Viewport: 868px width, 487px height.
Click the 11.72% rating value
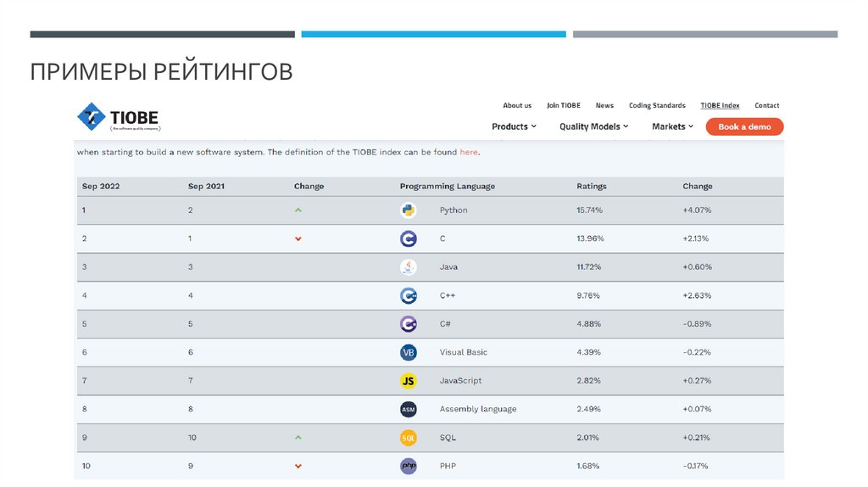point(589,267)
